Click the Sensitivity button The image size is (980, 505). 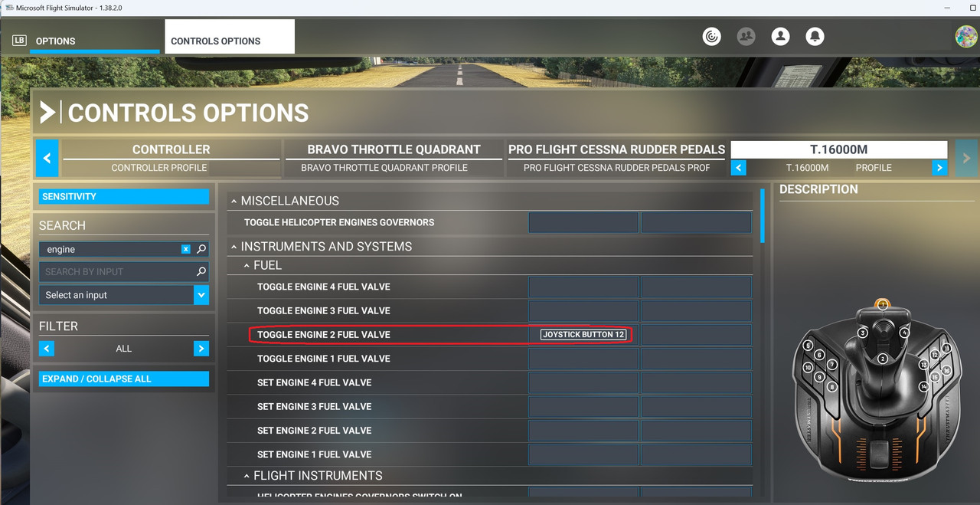click(124, 197)
